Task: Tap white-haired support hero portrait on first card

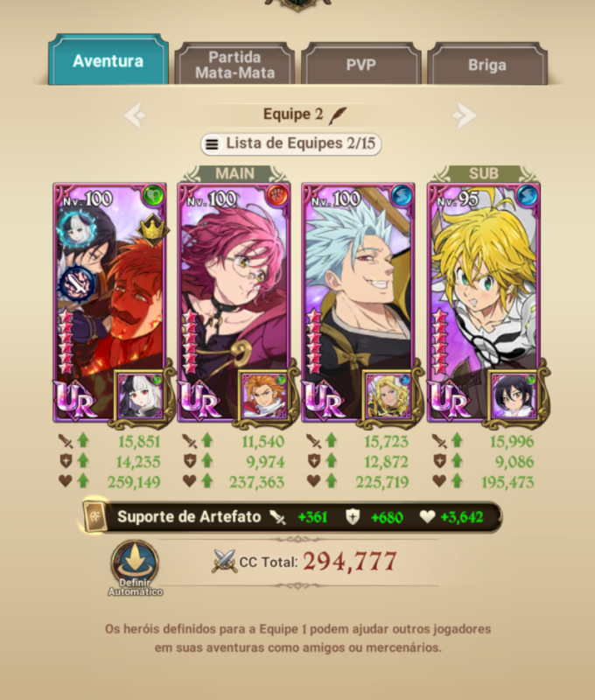Action: [x=140, y=396]
